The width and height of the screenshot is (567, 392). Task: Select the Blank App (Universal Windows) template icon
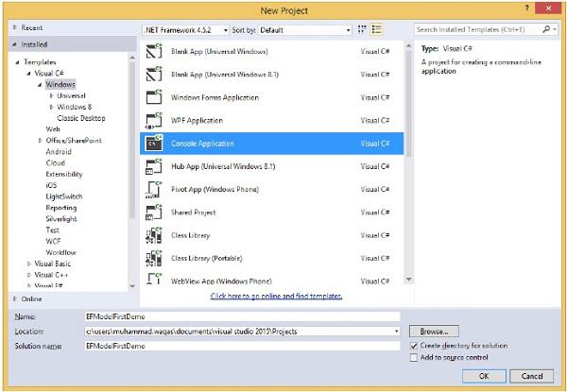[154, 51]
